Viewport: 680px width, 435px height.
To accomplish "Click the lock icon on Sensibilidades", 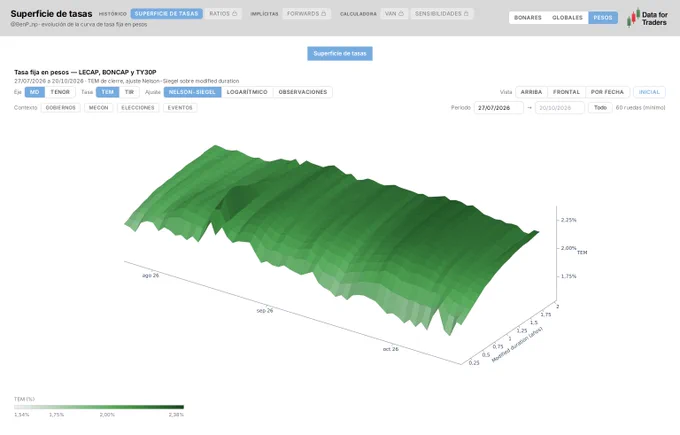I will pos(466,13).
